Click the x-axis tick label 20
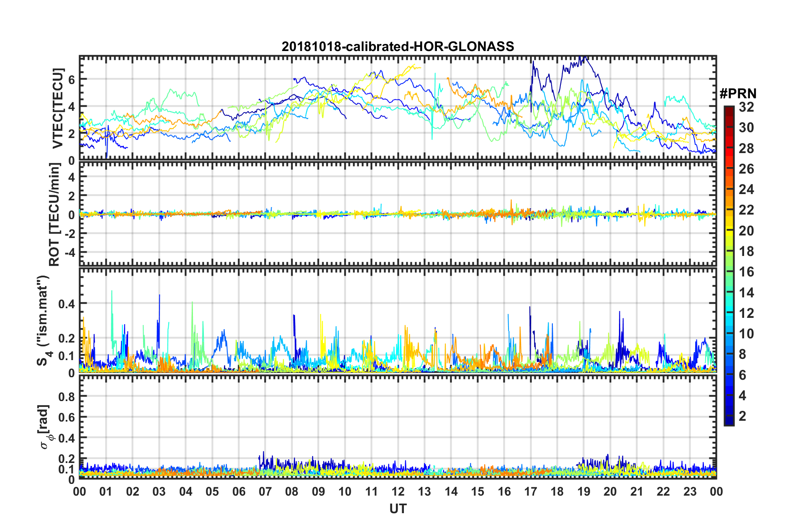 (x=610, y=491)
